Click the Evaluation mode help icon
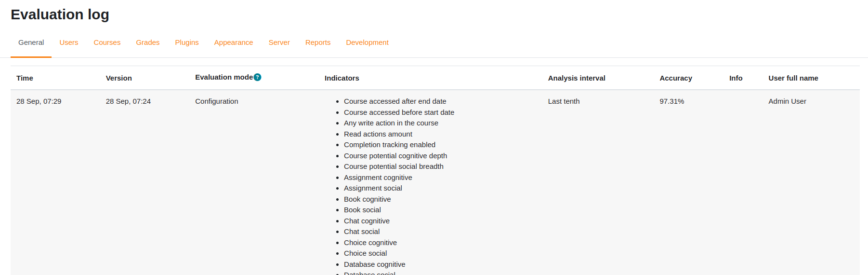The width and height of the screenshot is (868, 275). [x=257, y=77]
